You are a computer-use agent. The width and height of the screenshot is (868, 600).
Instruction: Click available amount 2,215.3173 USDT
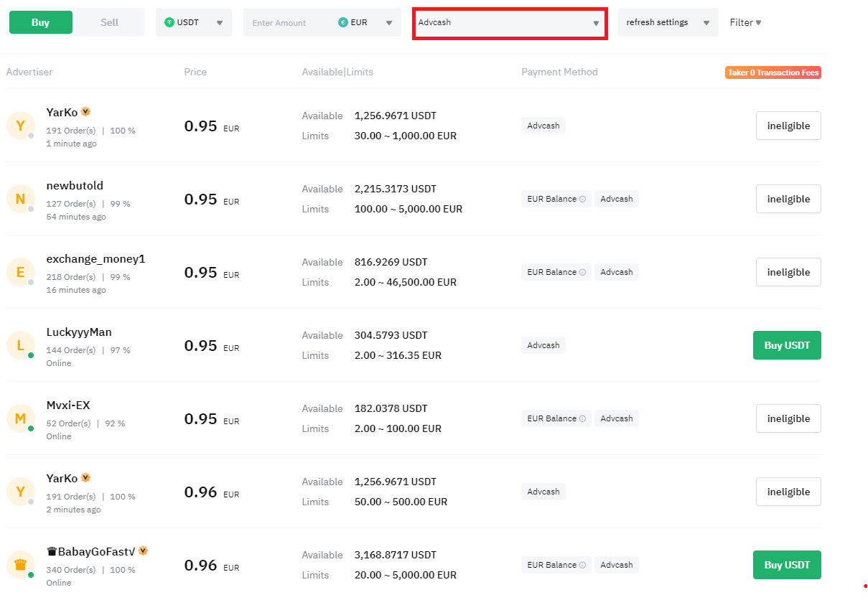coord(396,189)
